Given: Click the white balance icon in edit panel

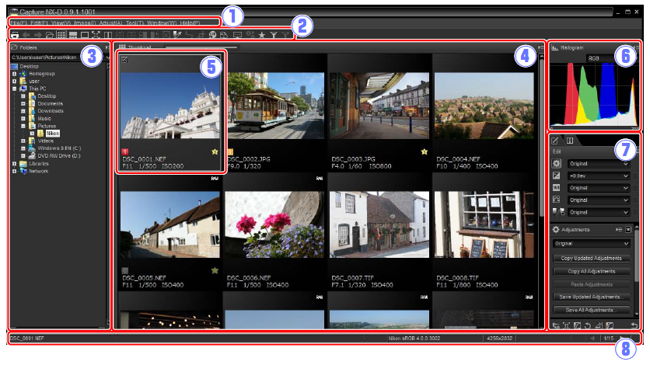Looking at the screenshot, I should pos(556,188).
